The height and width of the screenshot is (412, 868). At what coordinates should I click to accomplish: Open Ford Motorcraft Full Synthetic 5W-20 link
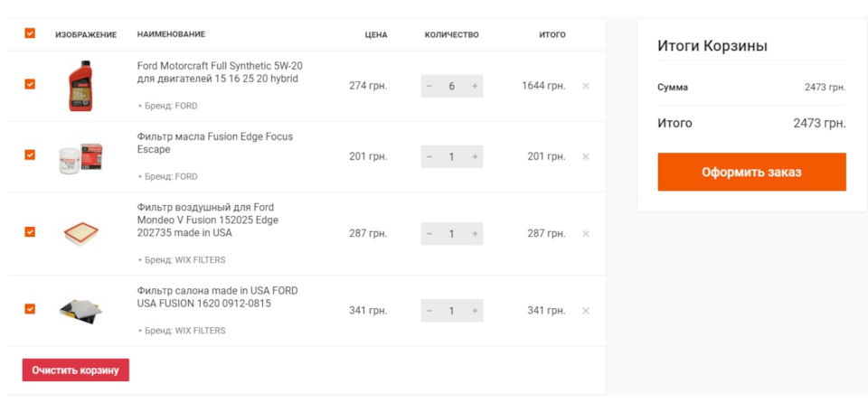click(220, 72)
